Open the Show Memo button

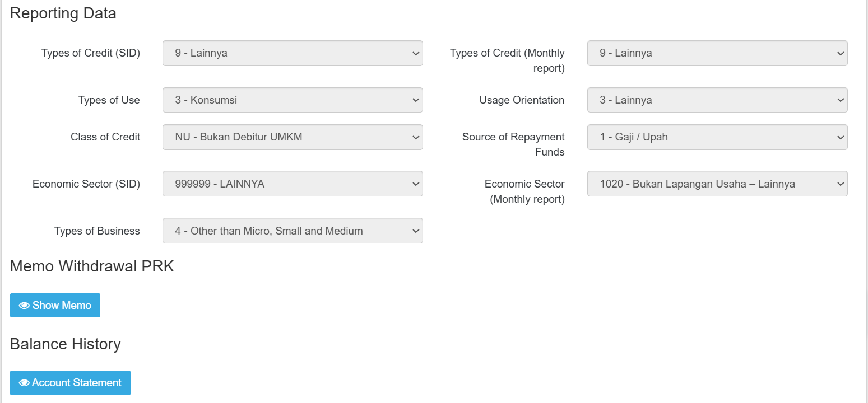click(x=55, y=306)
